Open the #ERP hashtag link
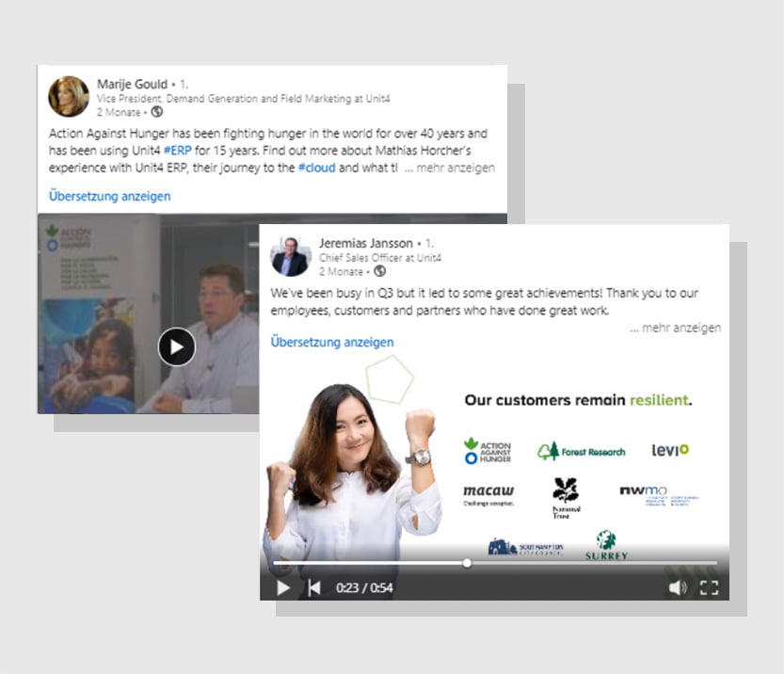The image size is (784, 674). (x=178, y=151)
